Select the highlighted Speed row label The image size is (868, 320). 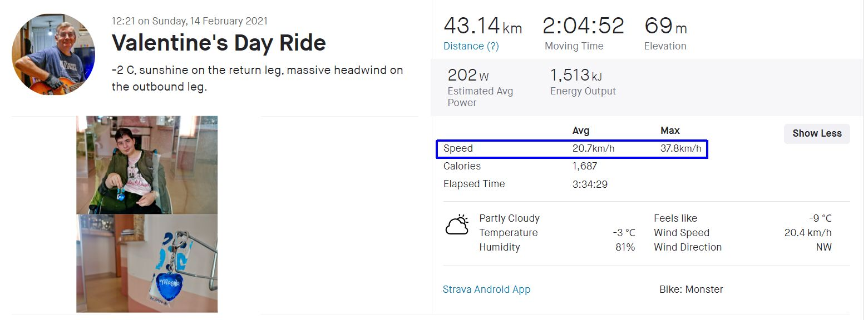pos(458,148)
